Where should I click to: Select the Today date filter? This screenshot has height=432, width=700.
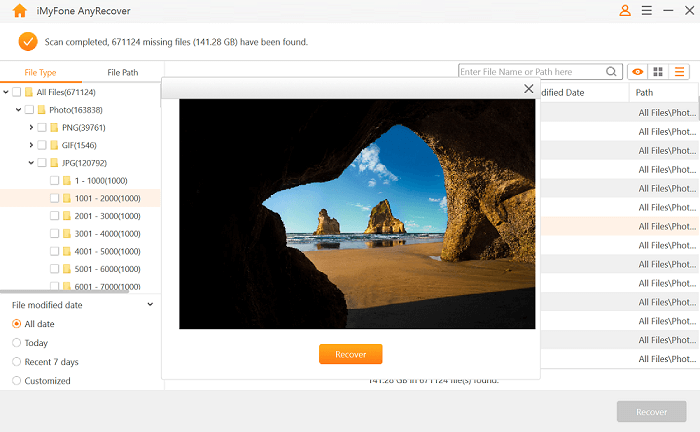17,343
